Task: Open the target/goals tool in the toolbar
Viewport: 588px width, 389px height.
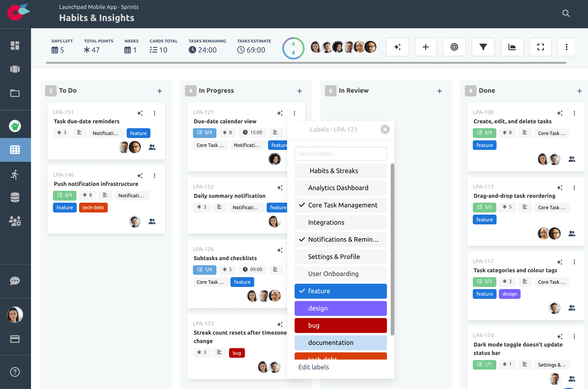Action: [x=454, y=47]
